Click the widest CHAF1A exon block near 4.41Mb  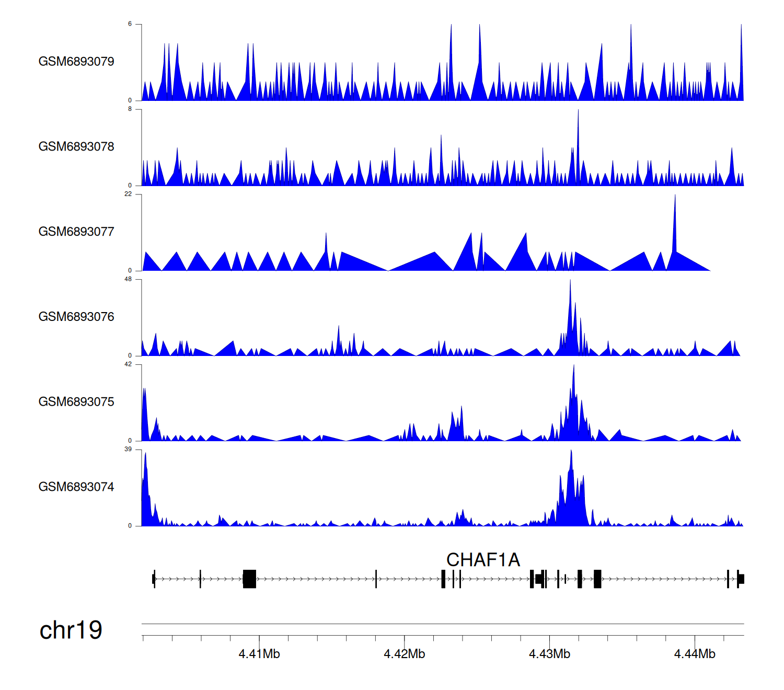coord(249,579)
